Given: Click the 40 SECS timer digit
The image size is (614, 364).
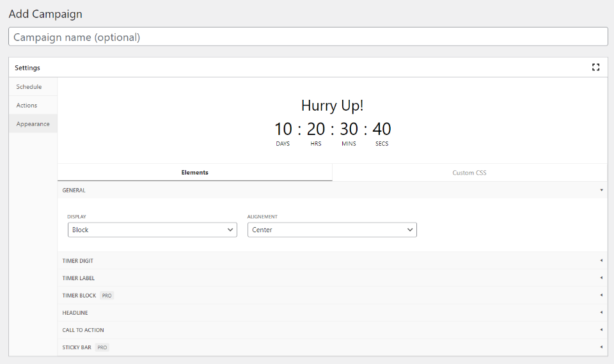Looking at the screenshot, I should (381, 129).
